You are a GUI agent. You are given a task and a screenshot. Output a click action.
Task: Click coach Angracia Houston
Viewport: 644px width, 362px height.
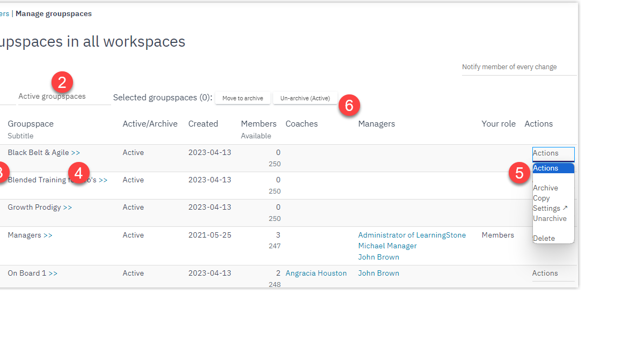tap(316, 273)
